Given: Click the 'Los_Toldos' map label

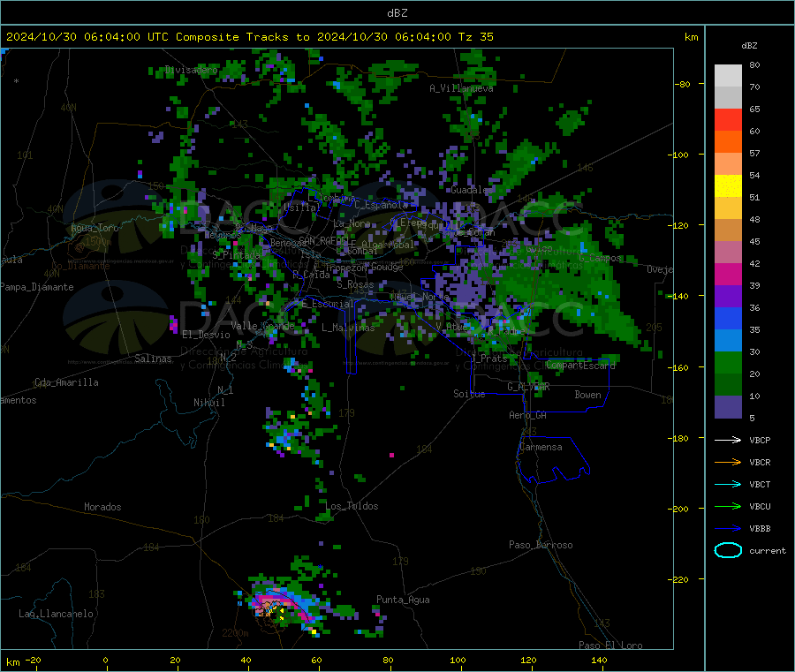Looking at the screenshot, I should pos(352,506).
